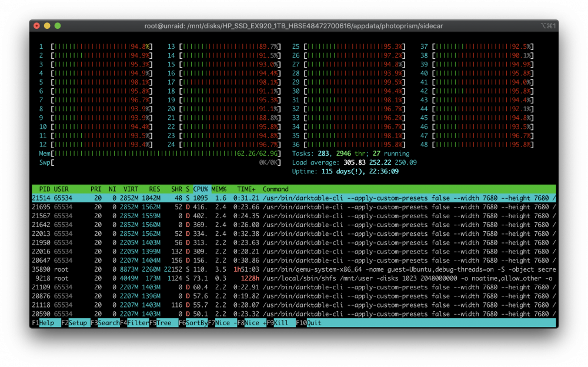Select process row PID 21695
588x367 pixels.
pyautogui.click(x=293, y=207)
